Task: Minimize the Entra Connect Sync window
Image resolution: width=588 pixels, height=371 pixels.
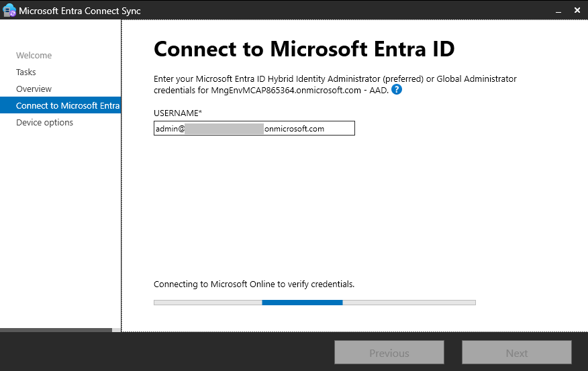Action: coord(558,11)
